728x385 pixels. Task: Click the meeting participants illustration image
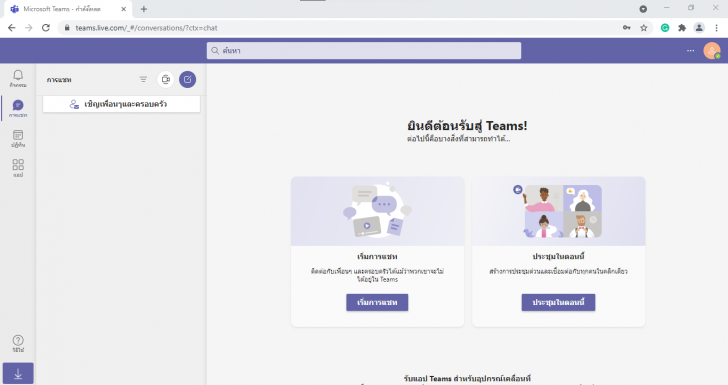(x=559, y=211)
